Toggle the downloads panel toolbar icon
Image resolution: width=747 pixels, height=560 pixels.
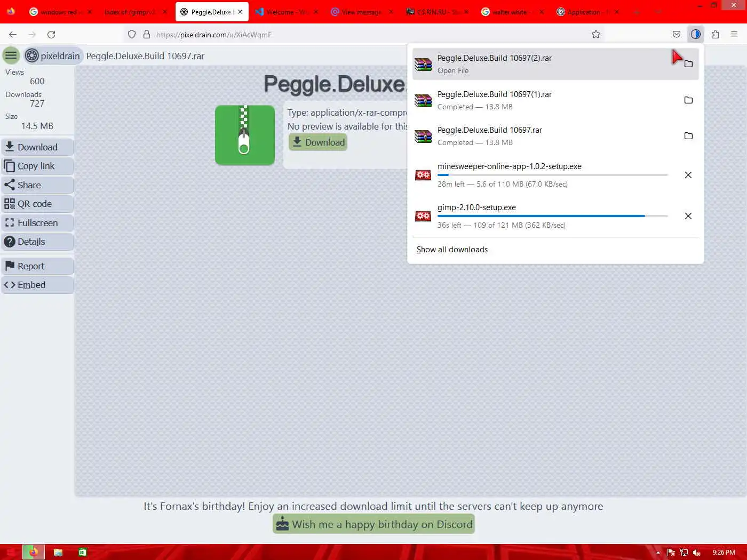pyautogui.click(x=695, y=34)
